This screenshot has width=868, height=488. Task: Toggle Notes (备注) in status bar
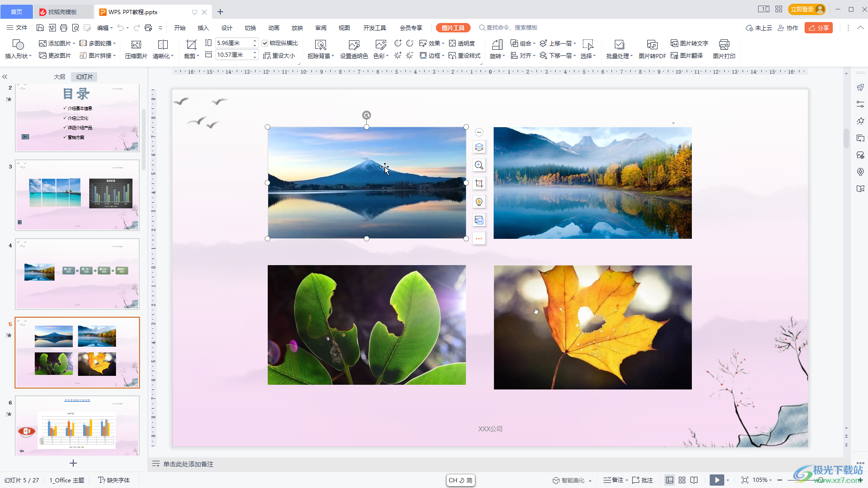613,480
